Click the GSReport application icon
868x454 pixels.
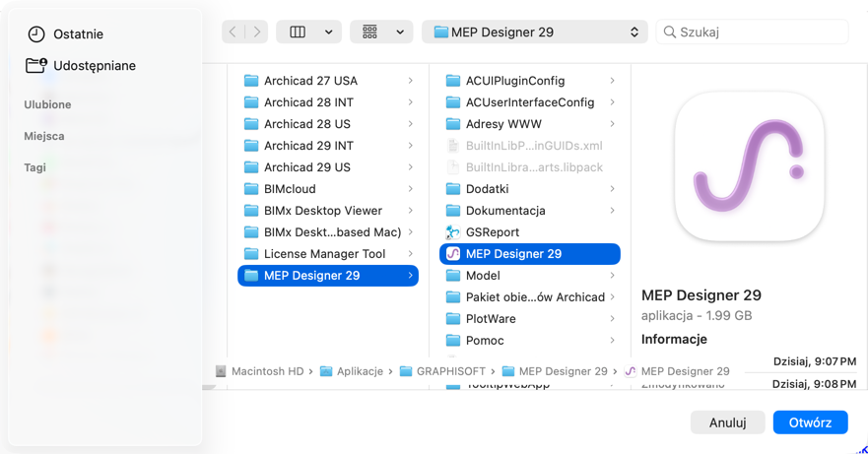pyautogui.click(x=453, y=232)
